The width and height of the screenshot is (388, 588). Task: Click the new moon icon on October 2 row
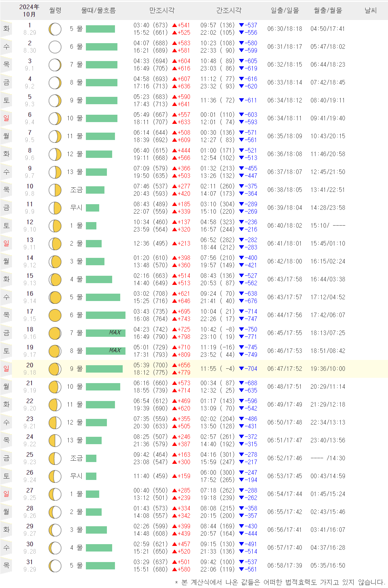pos(55,47)
